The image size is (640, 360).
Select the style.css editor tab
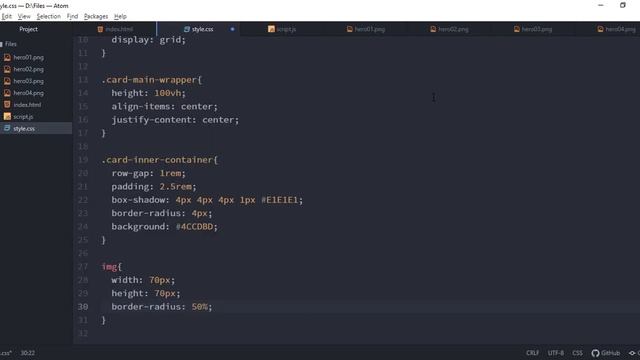198,29
